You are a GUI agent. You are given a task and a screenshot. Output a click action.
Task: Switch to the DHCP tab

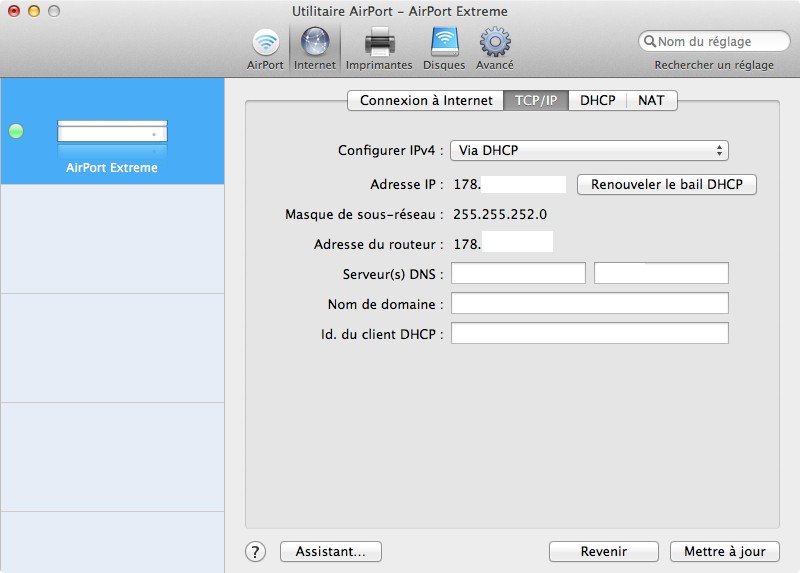point(598,101)
